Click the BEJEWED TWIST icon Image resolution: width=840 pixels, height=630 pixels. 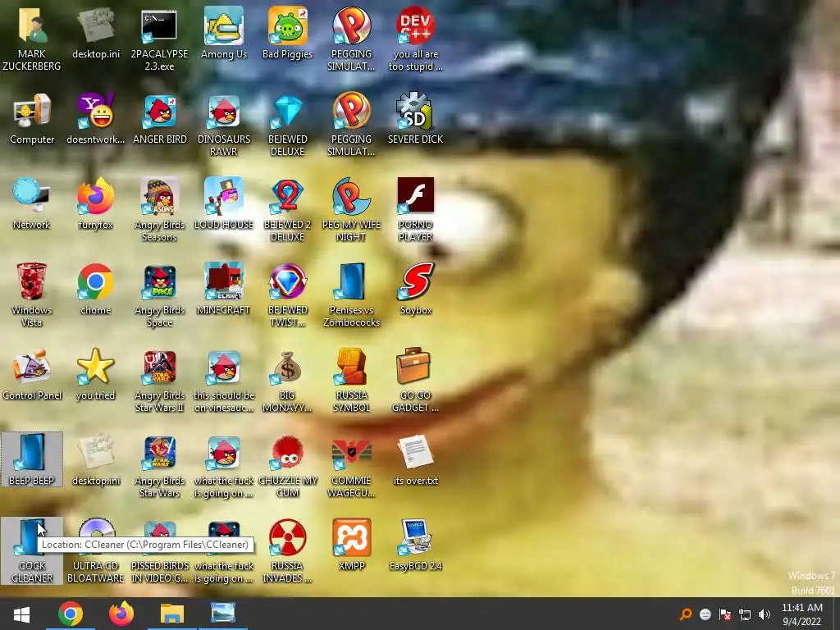[287, 282]
